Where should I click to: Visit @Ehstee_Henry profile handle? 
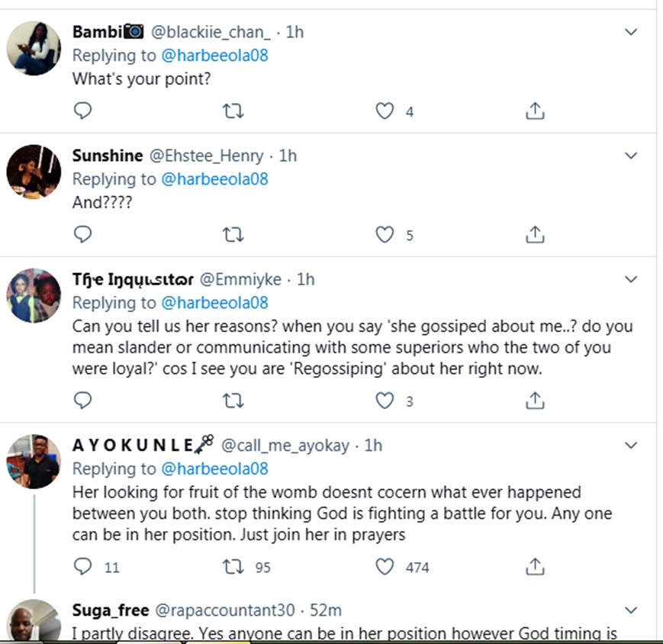[205, 156]
